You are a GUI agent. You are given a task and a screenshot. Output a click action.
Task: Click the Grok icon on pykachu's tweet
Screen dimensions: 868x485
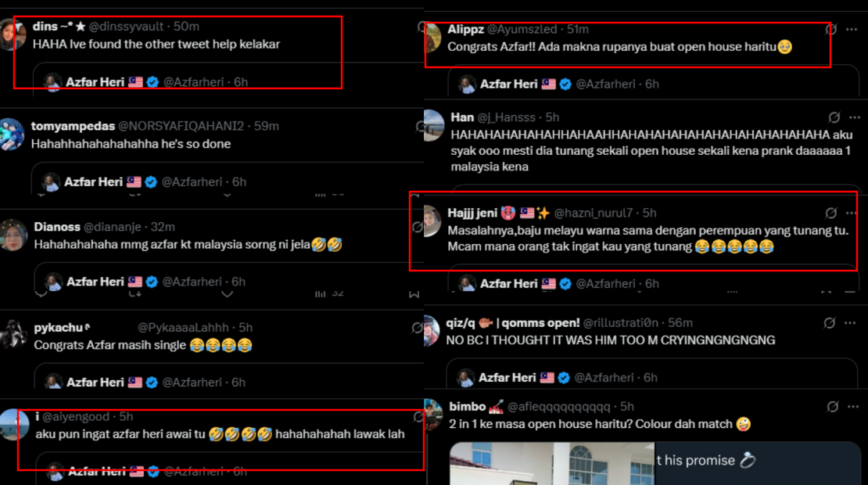coord(418,328)
